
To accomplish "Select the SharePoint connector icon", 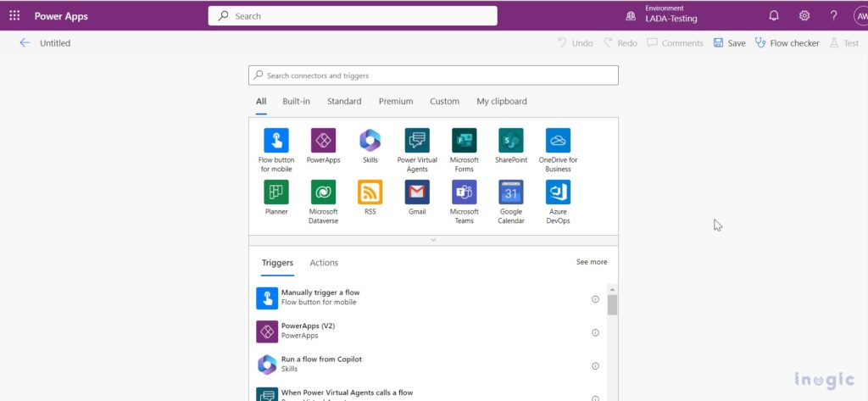I will [x=511, y=141].
